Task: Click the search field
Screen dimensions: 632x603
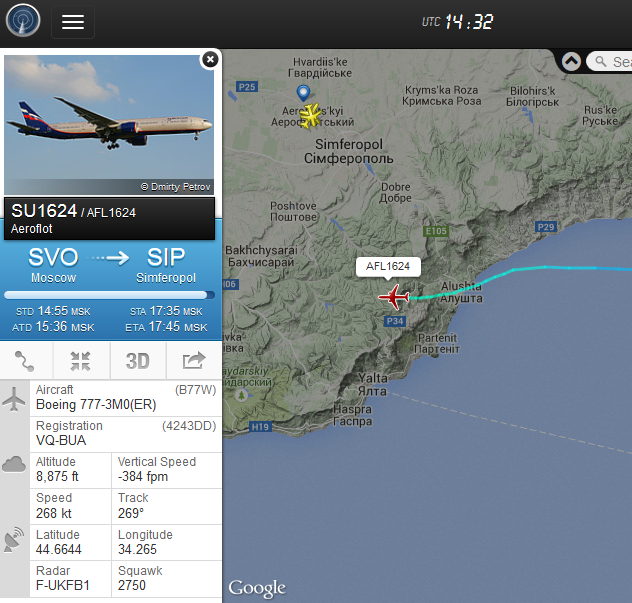Action: (x=609, y=62)
